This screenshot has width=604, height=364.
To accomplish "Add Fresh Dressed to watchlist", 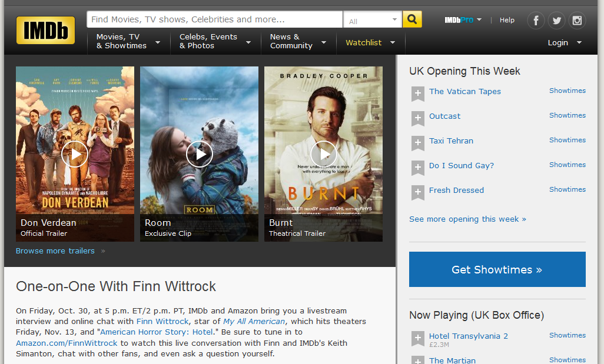I will pos(418,192).
